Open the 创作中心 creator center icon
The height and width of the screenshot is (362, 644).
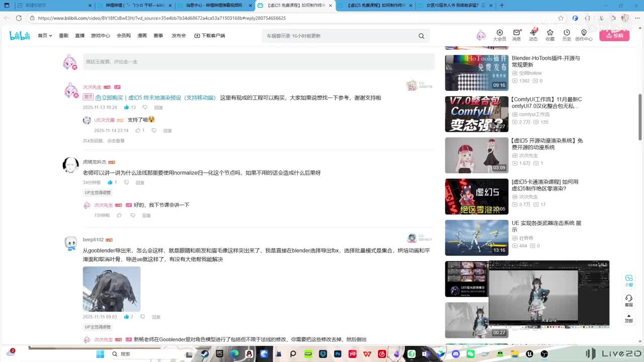584,35
